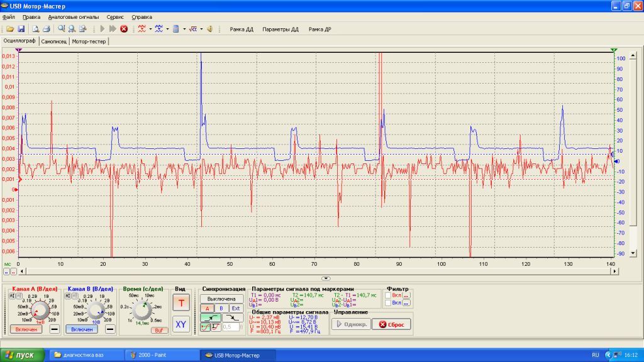Open dropdown arrow beside calculator table icon
This screenshot has height=362, width=644.
pos(184,29)
